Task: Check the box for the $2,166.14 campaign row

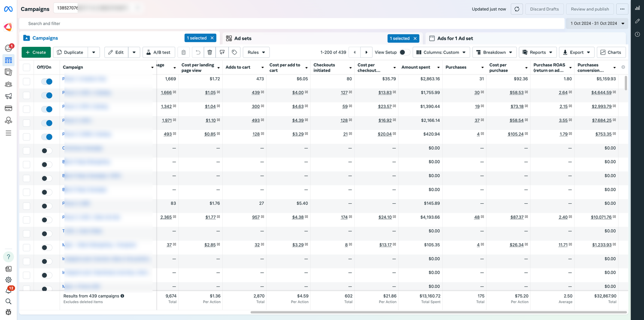Action: [x=27, y=123]
